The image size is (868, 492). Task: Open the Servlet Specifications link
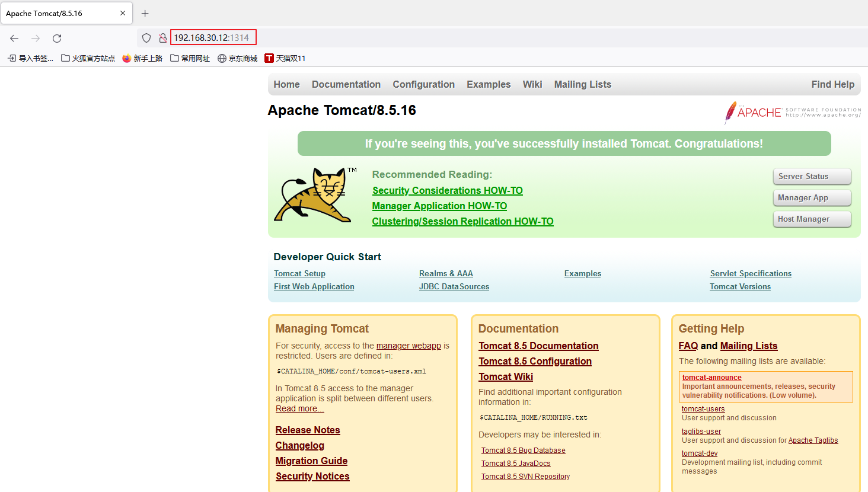pyautogui.click(x=751, y=273)
